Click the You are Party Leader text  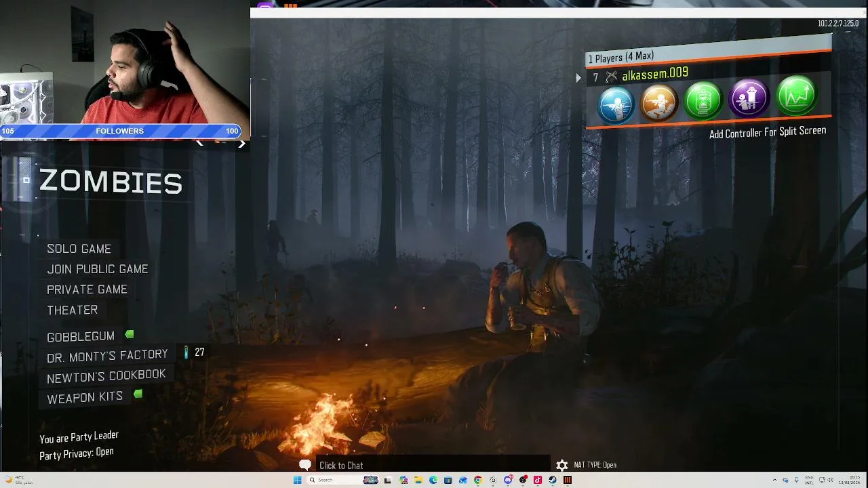[79, 437]
